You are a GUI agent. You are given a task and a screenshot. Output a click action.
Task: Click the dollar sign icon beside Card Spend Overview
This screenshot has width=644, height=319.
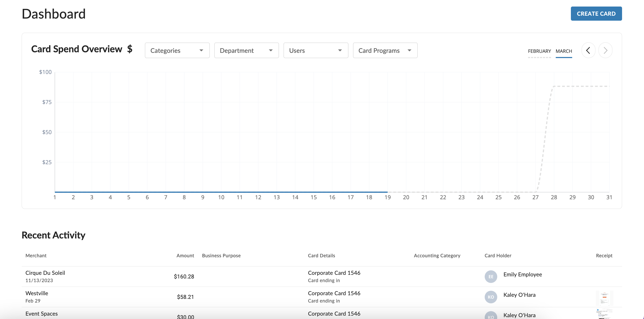(x=130, y=49)
